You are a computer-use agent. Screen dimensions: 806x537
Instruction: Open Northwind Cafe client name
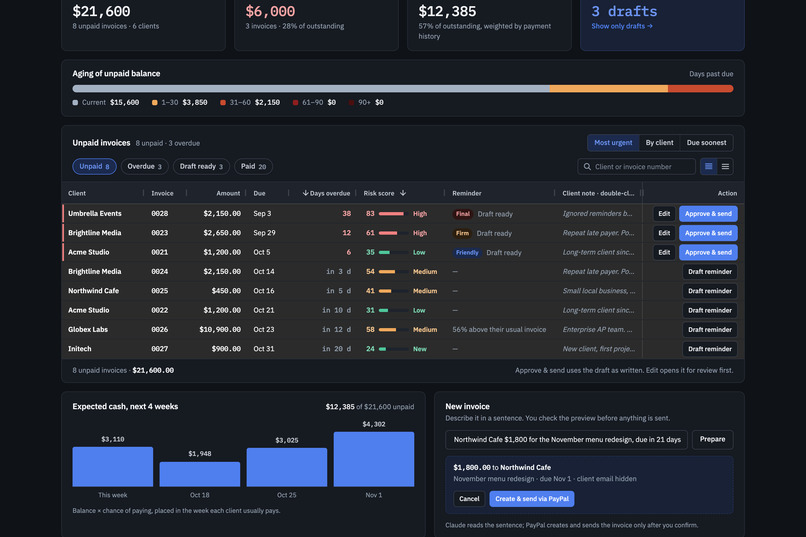coord(94,291)
